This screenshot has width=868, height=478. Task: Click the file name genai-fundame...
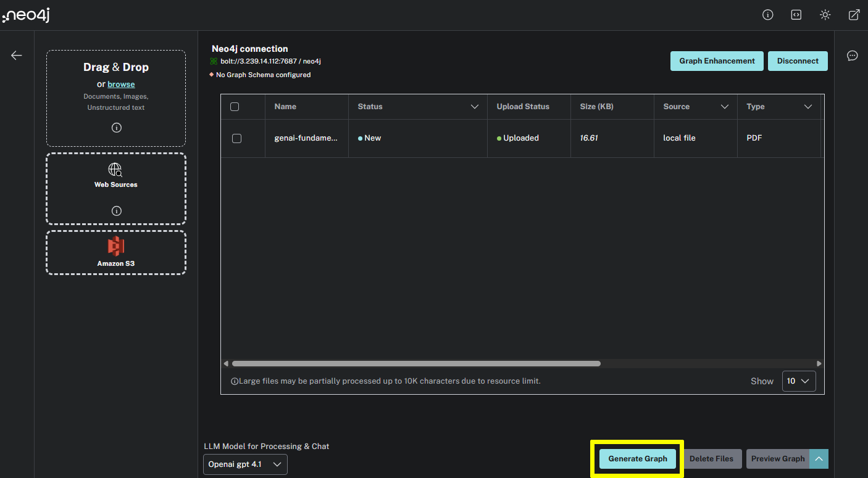tap(306, 138)
